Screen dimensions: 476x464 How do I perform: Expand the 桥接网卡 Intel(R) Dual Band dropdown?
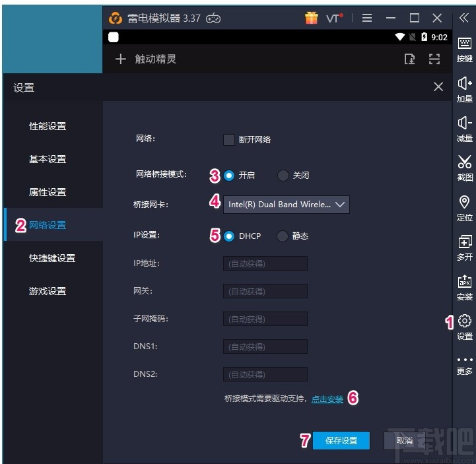287,205
